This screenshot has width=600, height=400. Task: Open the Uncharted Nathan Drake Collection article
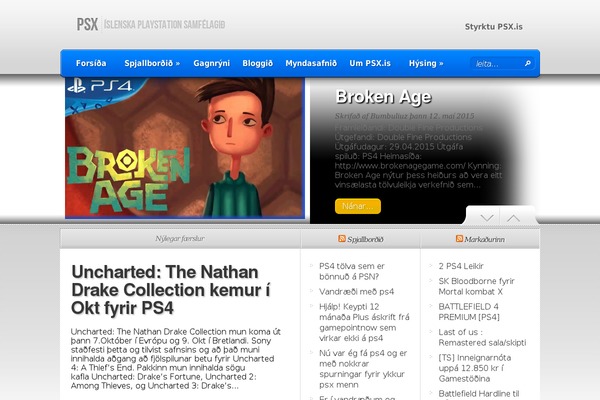171,290
